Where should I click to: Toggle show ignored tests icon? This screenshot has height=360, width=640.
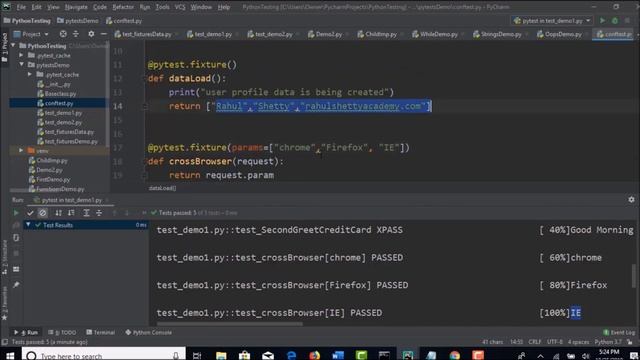(42, 213)
